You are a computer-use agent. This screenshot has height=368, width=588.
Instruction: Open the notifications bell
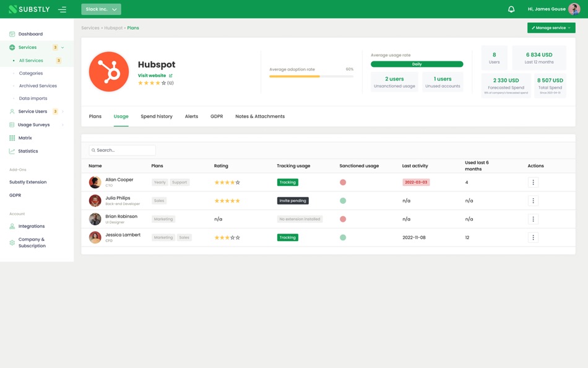pos(511,9)
